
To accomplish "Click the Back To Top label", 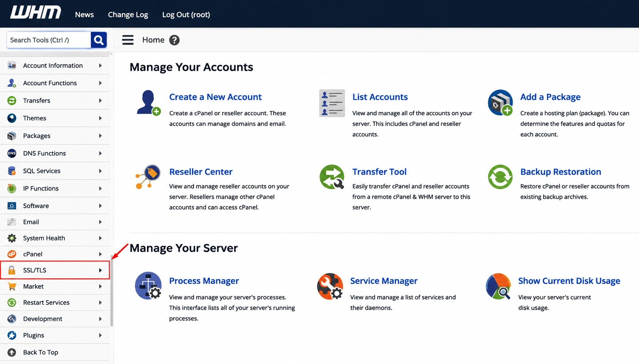I will [x=40, y=352].
